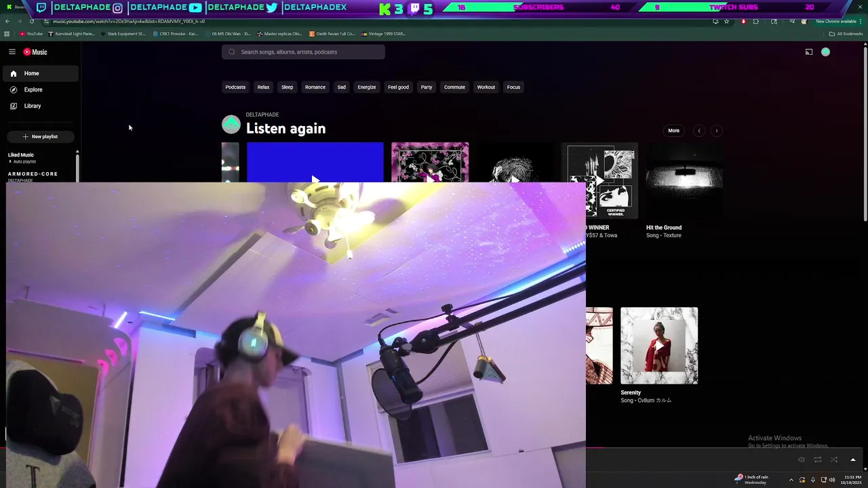Reload the page in Chrome
Viewport: 868px width, 488px height.
(x=32, y=21)
